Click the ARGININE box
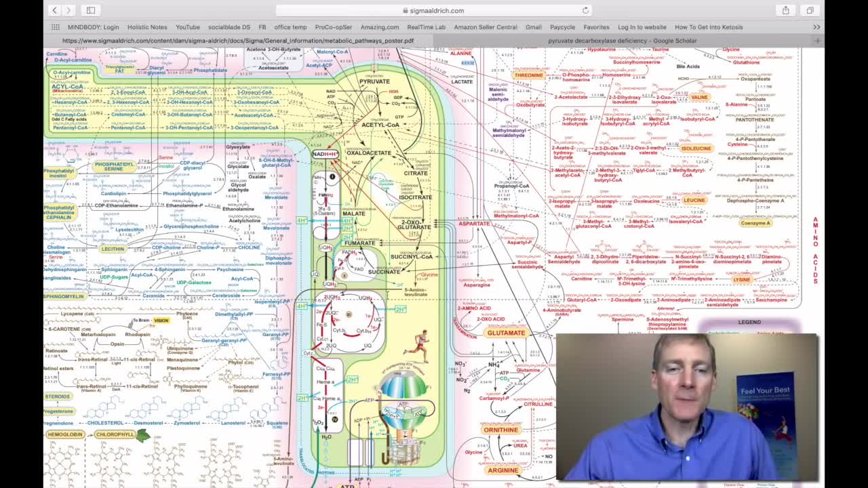Viewport: 868px width, 488px height. tap(502, 470)
